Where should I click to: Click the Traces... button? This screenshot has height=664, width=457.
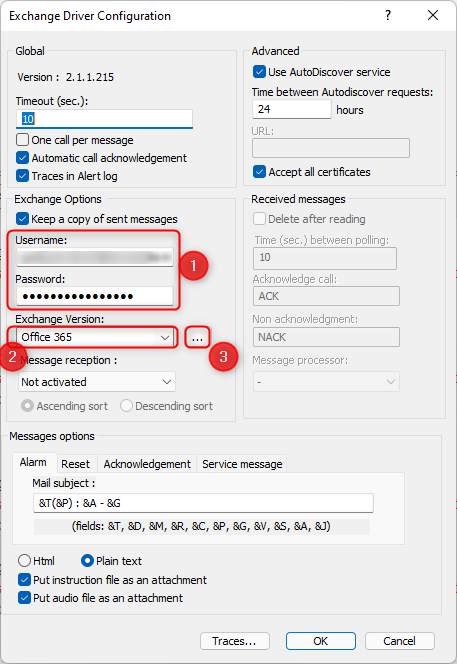click(x=235, y=641)
